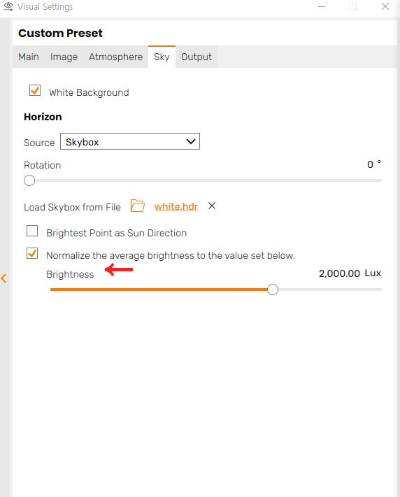Screen dimensions: 400x497
Task: Click the Rotation label
Action: coord(42,165)
